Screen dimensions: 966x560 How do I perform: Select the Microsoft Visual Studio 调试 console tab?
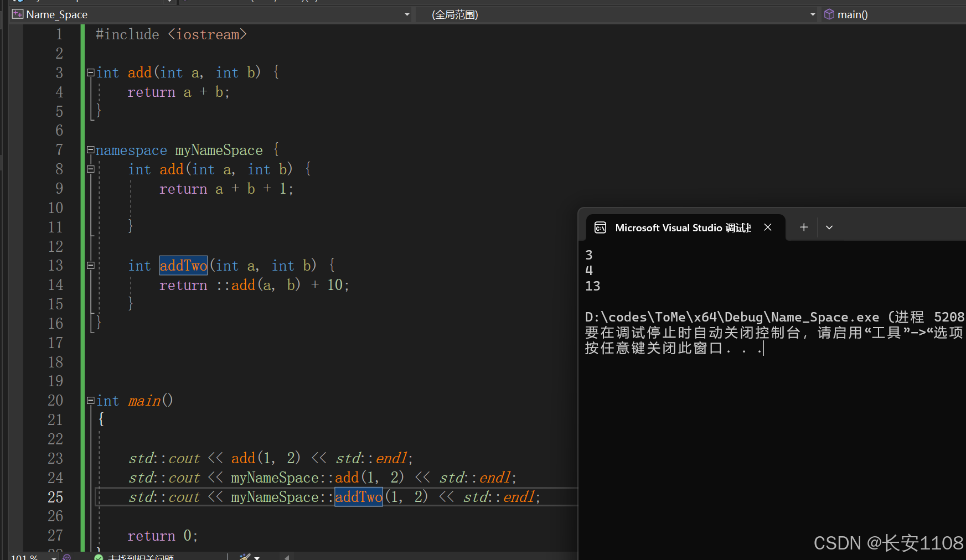[x=685, y=227]
